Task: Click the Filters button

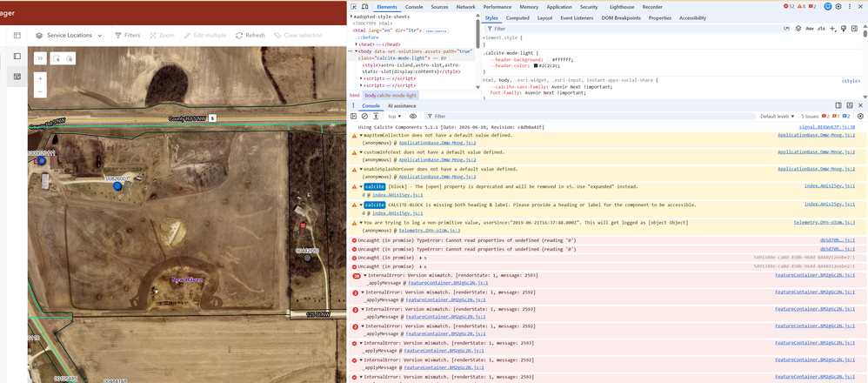Action: (127, 35)
